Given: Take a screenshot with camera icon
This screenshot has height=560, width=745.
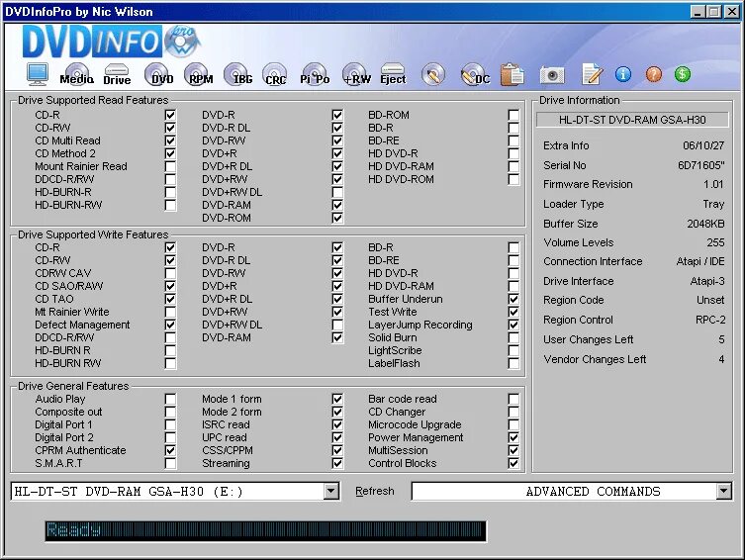Looking at the screenshot, I should (x=552, y=74).
